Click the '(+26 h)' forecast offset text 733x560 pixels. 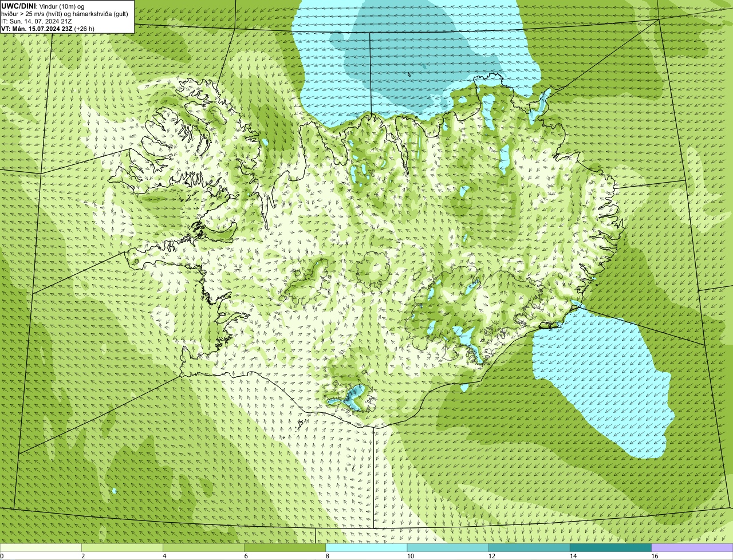click(84, 29)
